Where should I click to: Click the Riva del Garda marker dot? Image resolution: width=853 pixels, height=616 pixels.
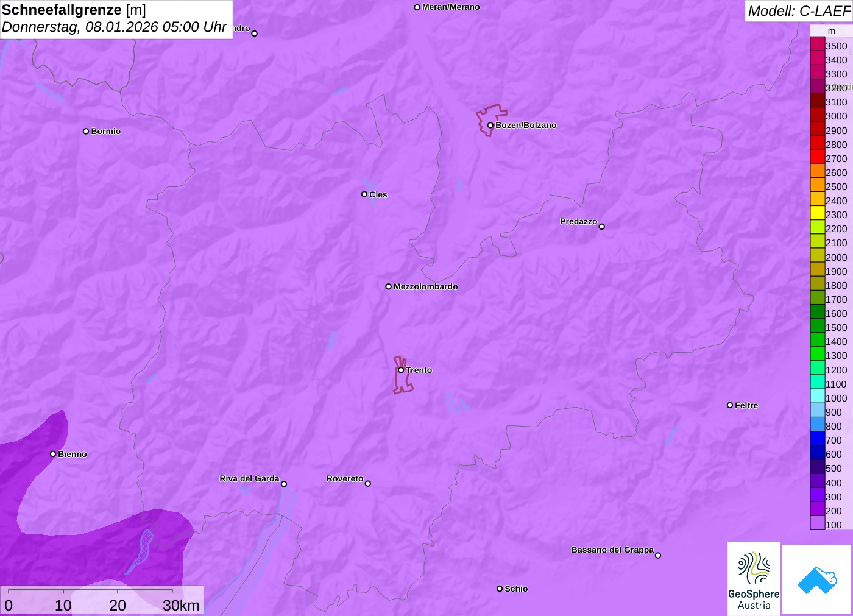[x=284, y=484]
